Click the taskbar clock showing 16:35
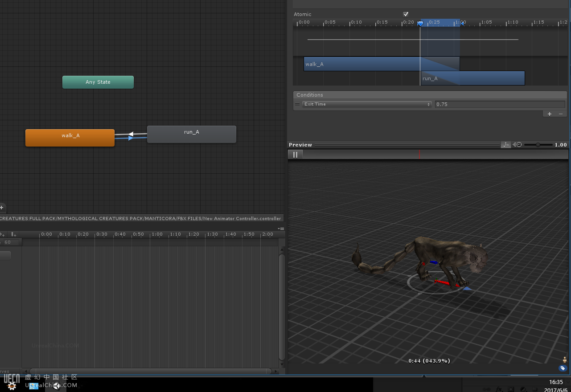The image size is (571, 392). (556, 382)
